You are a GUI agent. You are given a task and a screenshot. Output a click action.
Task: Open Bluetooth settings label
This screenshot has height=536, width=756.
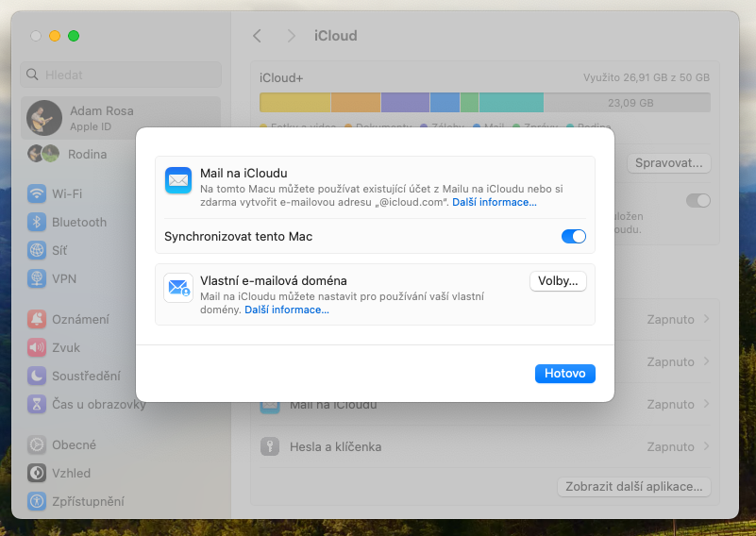(79, 222)
